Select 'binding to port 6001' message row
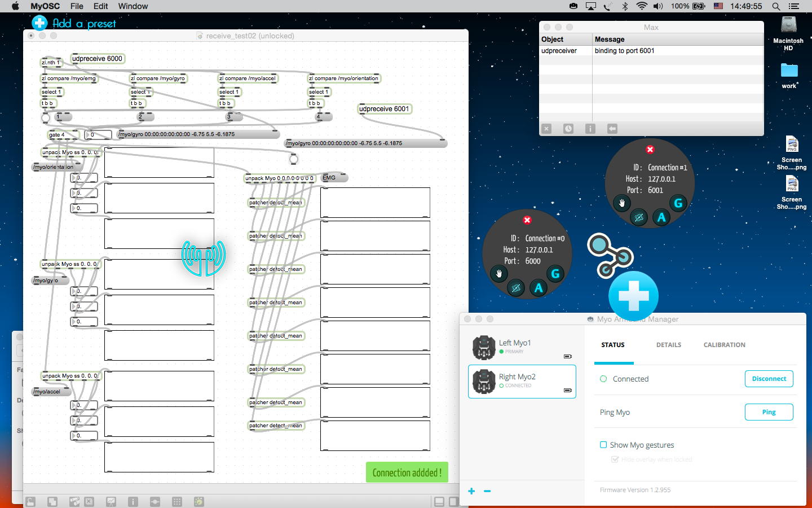 coord(651,51)
